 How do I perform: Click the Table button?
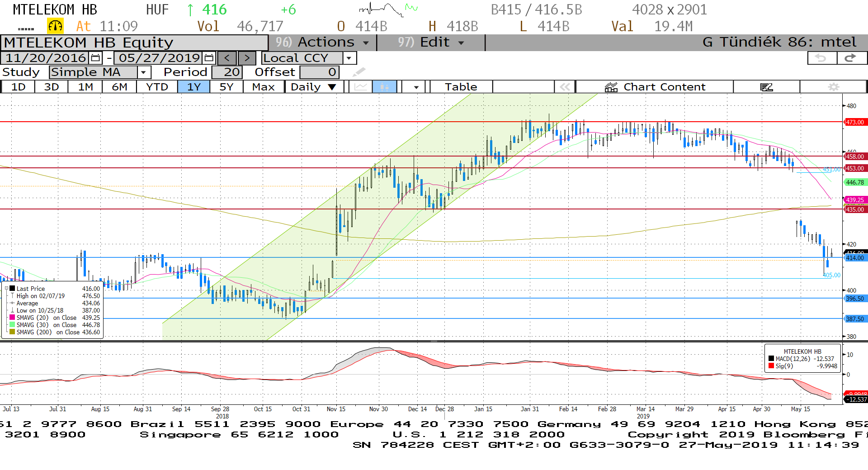coord(461,87)
